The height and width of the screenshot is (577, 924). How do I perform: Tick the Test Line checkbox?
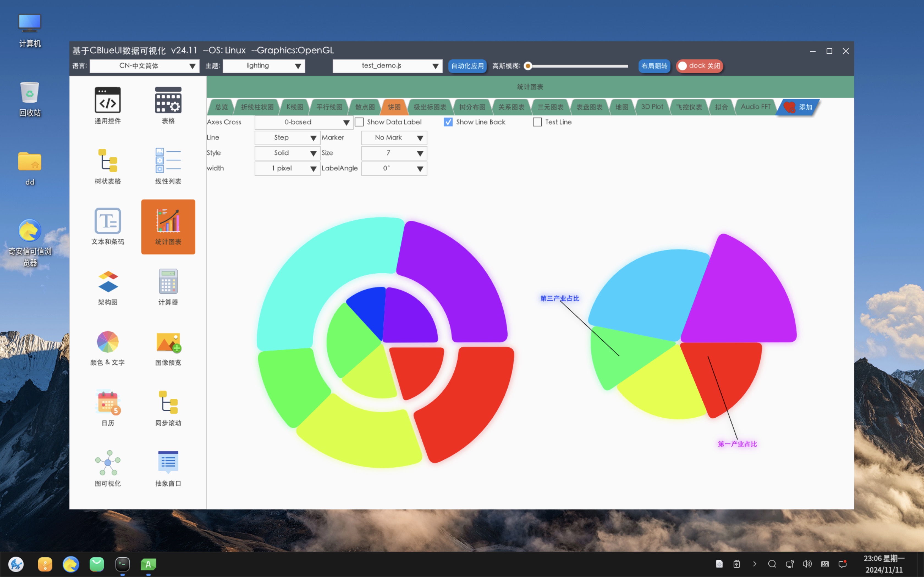click(x=537, y=122)
